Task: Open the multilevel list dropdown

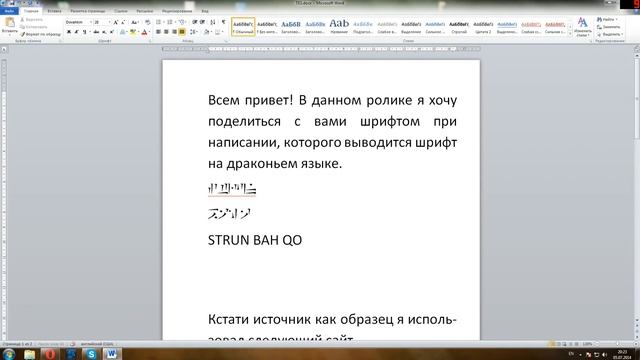Action: (x=182, y=22)
